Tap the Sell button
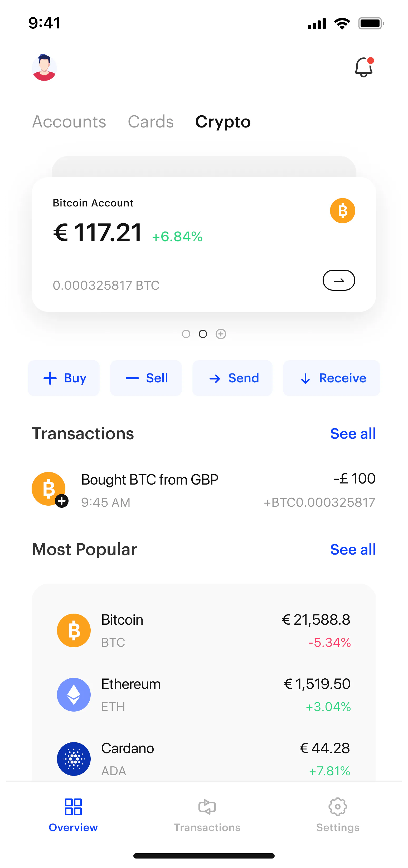This screenshot has width=408, height=868. 146,378
